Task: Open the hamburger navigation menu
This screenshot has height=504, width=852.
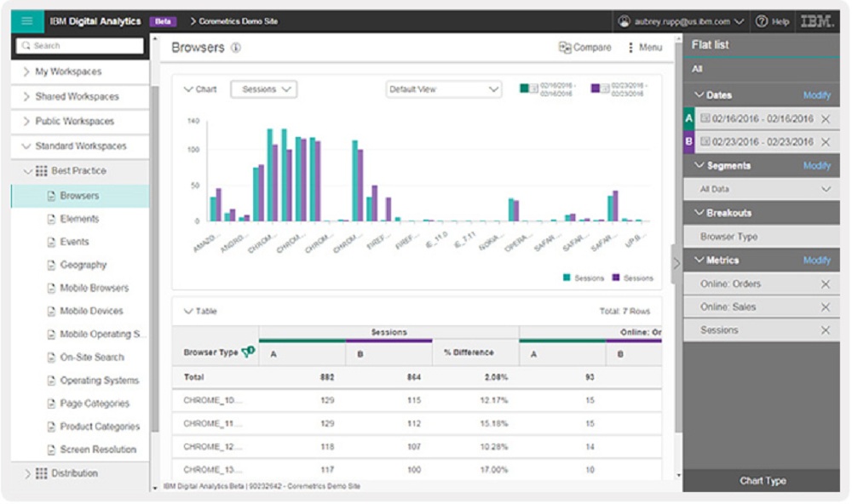Action: pos(26,21)
